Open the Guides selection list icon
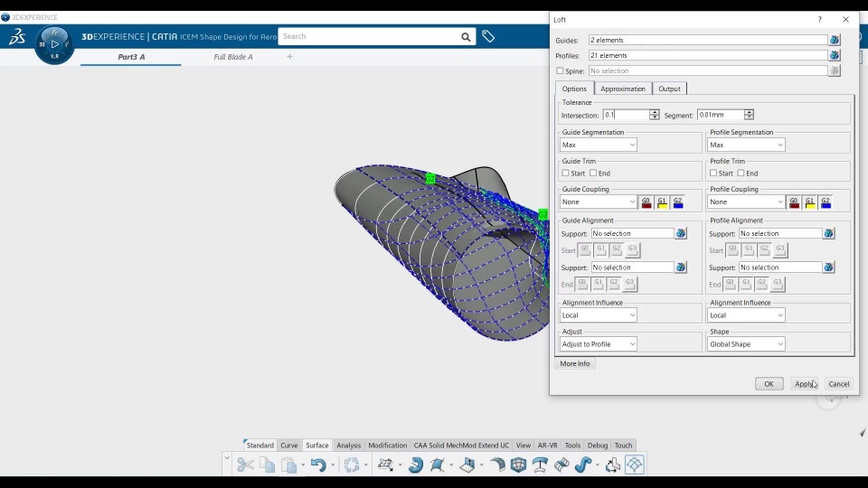This screenshot has width=868, height=488. pos(835,40)
